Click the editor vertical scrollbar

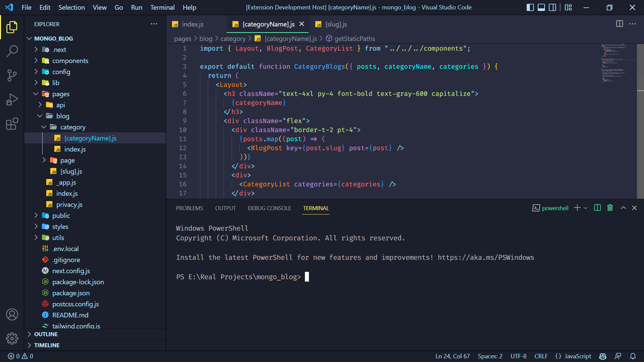[x=640, y=121]
